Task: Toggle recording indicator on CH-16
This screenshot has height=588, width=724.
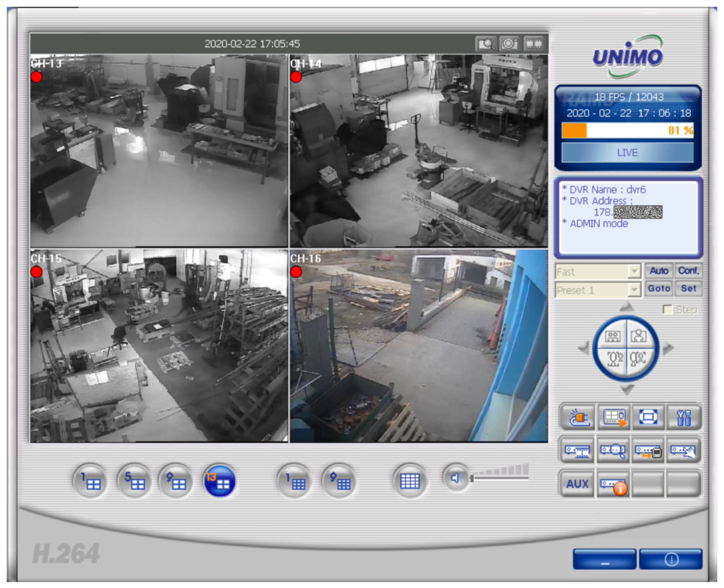Action: [x=296, y=272]
